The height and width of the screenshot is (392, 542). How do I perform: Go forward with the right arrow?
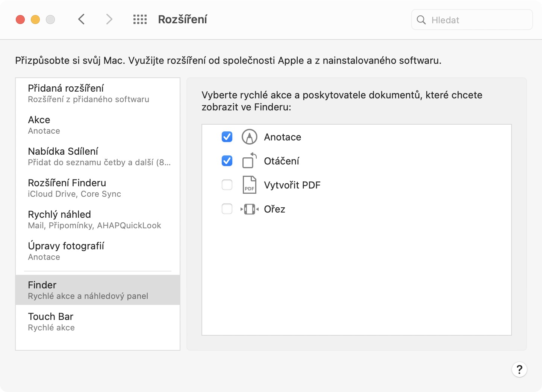[x=109, y=19]
